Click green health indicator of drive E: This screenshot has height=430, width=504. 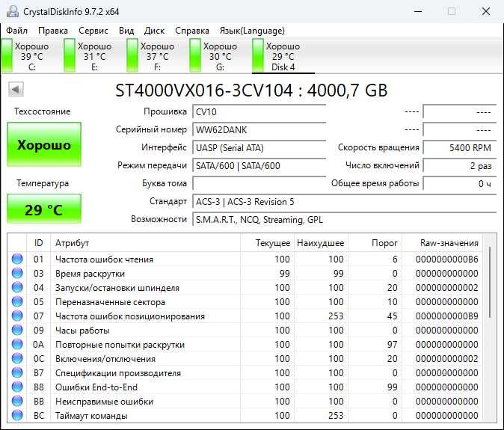70,55
